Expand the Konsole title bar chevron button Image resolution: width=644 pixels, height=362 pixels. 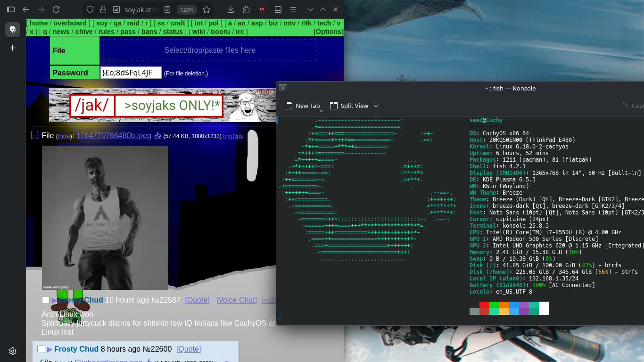point(282,88)
